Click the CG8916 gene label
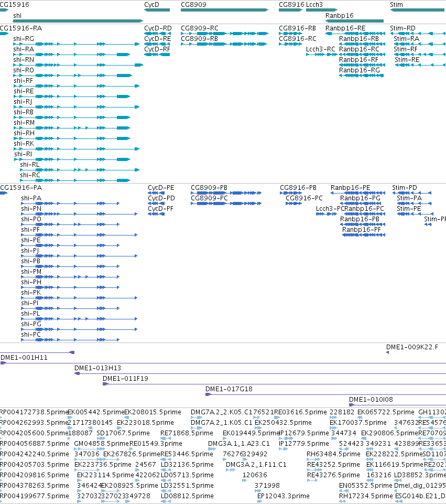The image size is (446, 504). [291, 5]
